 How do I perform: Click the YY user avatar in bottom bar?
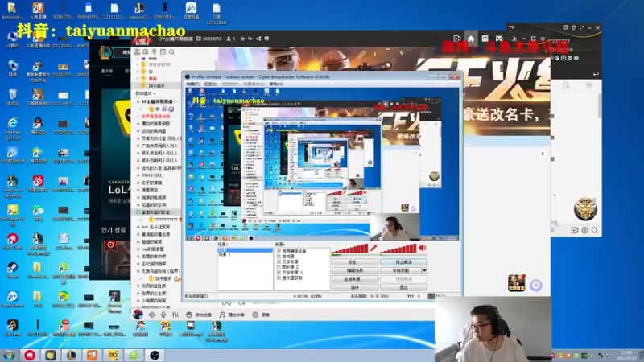tap(138, 315)
